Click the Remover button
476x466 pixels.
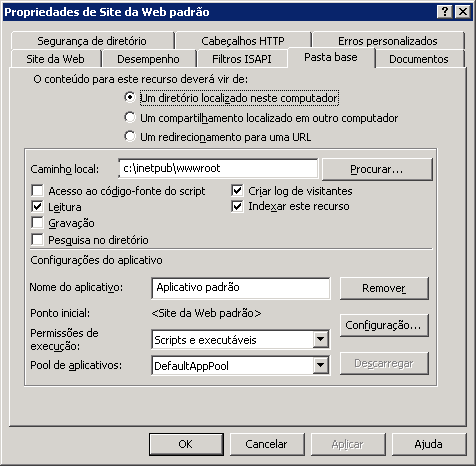click(x=384, y=288)
